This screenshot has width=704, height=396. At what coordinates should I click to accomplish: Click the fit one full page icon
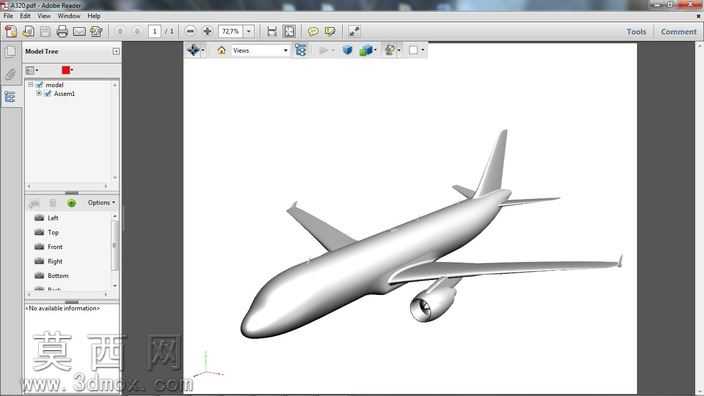290,31
